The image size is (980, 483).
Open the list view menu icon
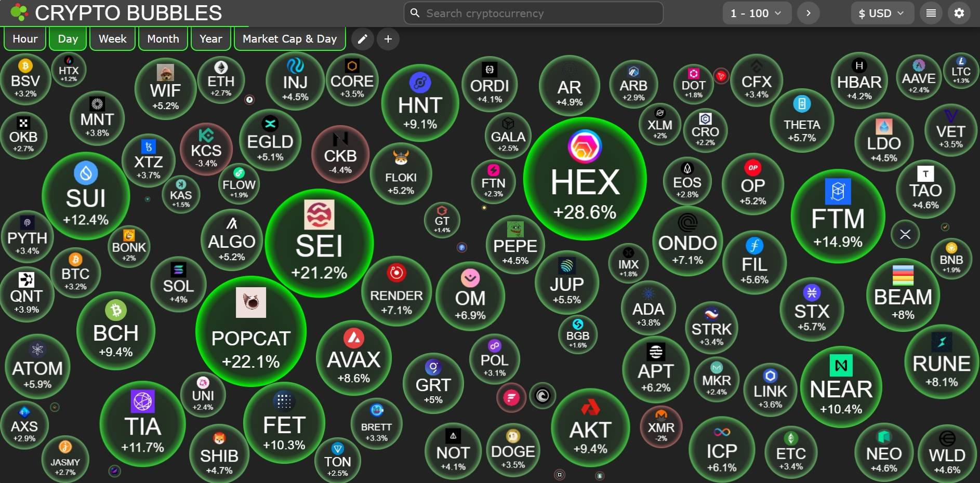pos(931,13)
